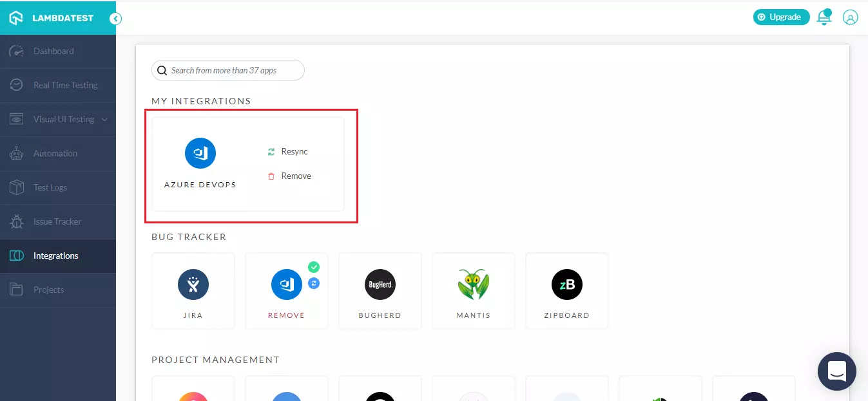
Task: Click the apps search field
Action: pyautogui.click(x=227, y=70)
